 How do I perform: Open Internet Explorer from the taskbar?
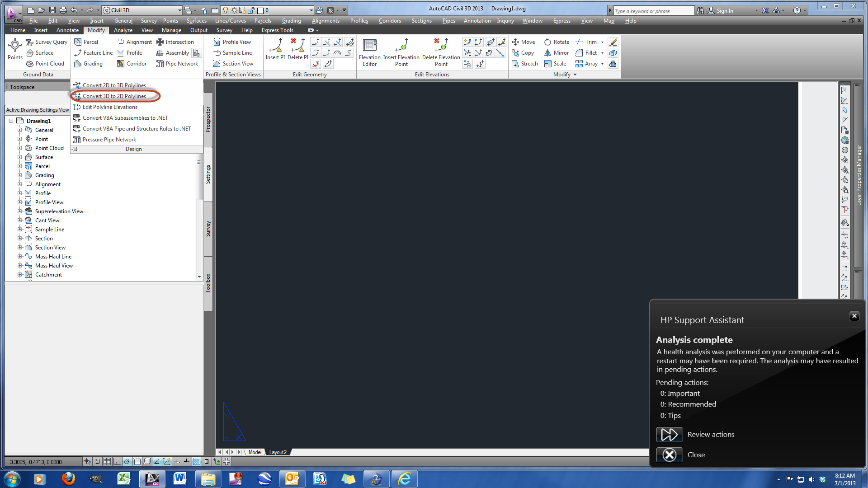point(404,479)
